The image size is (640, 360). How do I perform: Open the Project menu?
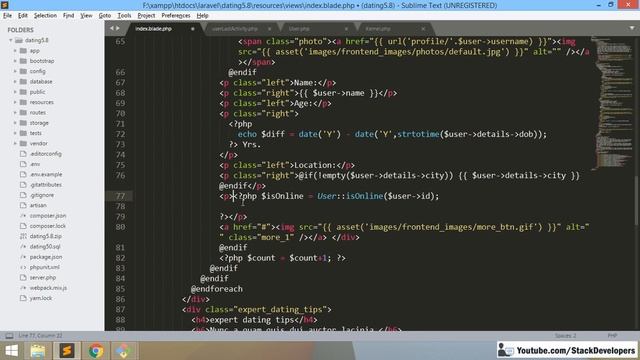[146, 16]
